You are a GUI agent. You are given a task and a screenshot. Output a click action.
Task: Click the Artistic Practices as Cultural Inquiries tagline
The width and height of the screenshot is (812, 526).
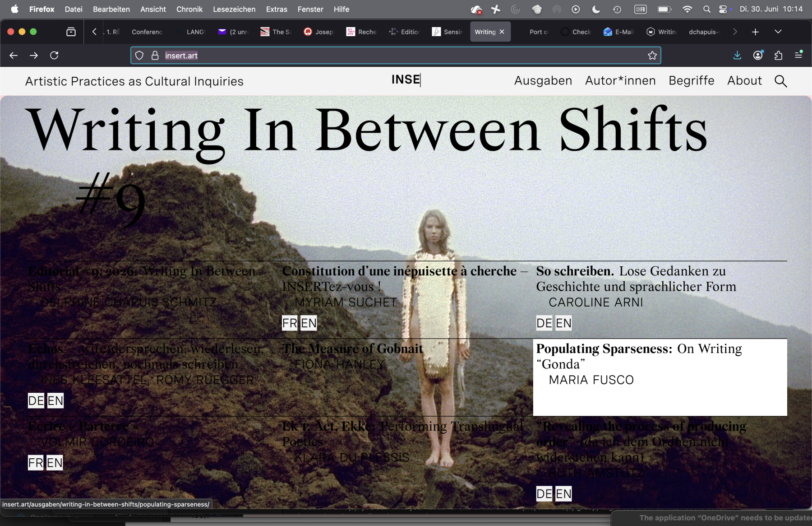click(x=134, y=81)
